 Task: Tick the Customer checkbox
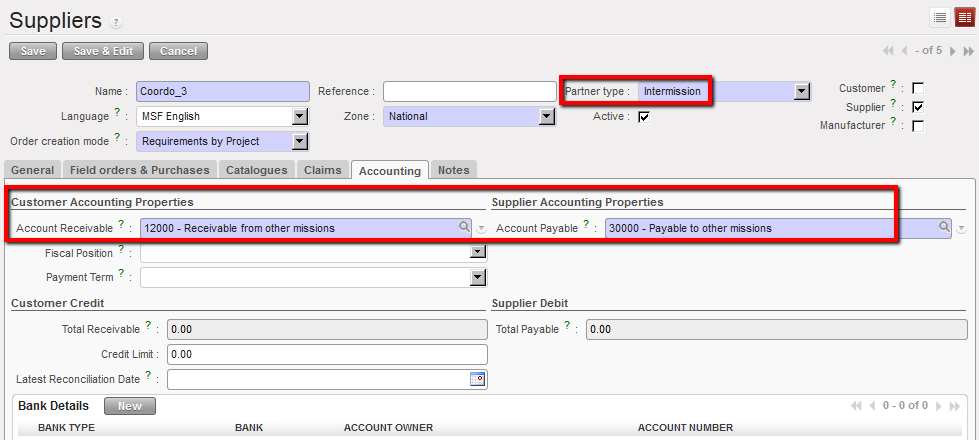(x=917, y=89)
